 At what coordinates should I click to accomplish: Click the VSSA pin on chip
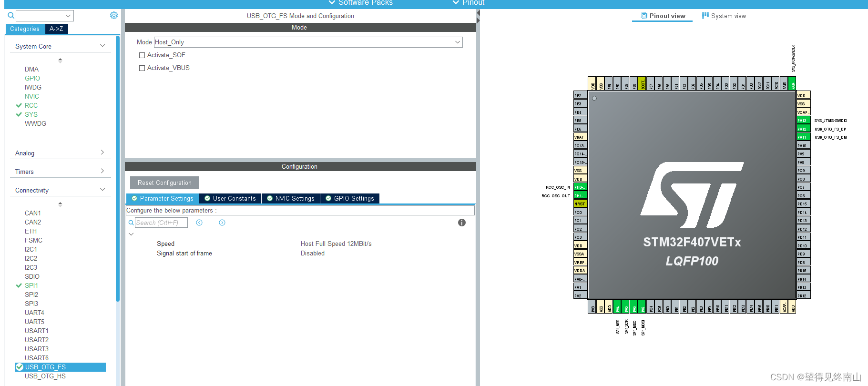pyautogui.click(x=580, y=254)
